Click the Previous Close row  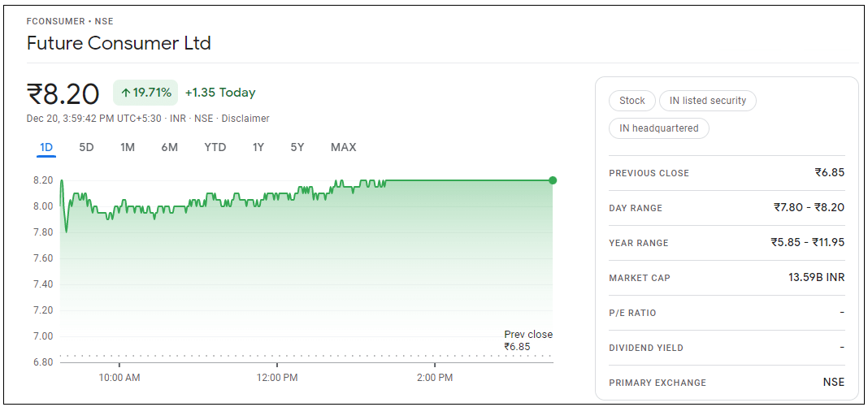[726, 173]
